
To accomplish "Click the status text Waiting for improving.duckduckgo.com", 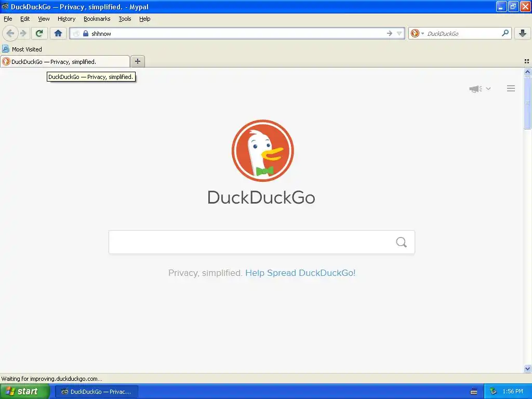I will click(x=51, y=379).
